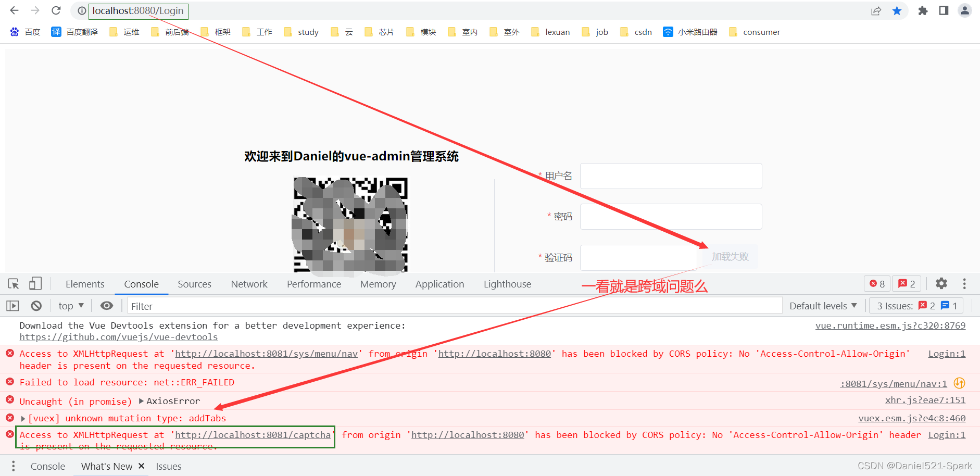Viewport: 980px width, 476px height.
Task: Click the blurred QR code image
Action: click(350, 225)
